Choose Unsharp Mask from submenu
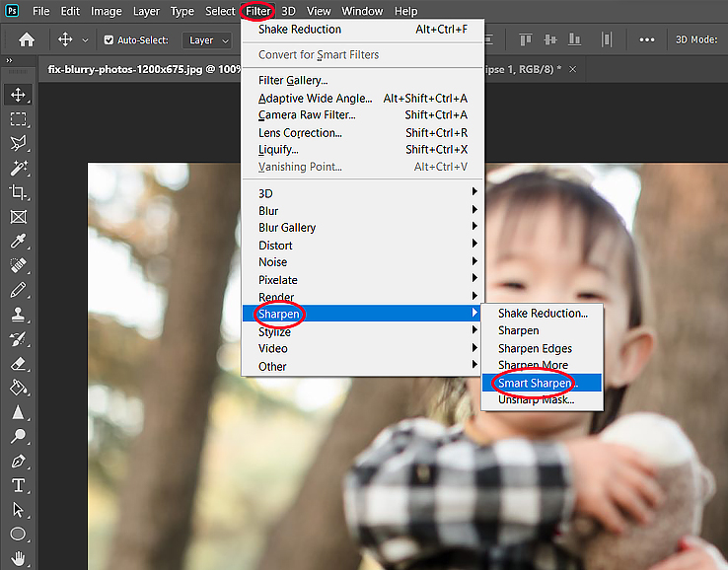The image size is (728, 570). click(x=542, y=399)
